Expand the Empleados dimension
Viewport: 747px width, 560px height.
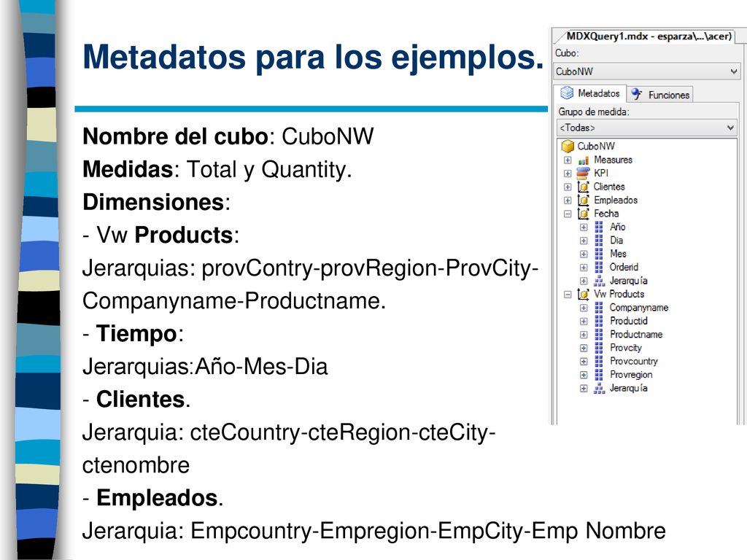point(568,201)
